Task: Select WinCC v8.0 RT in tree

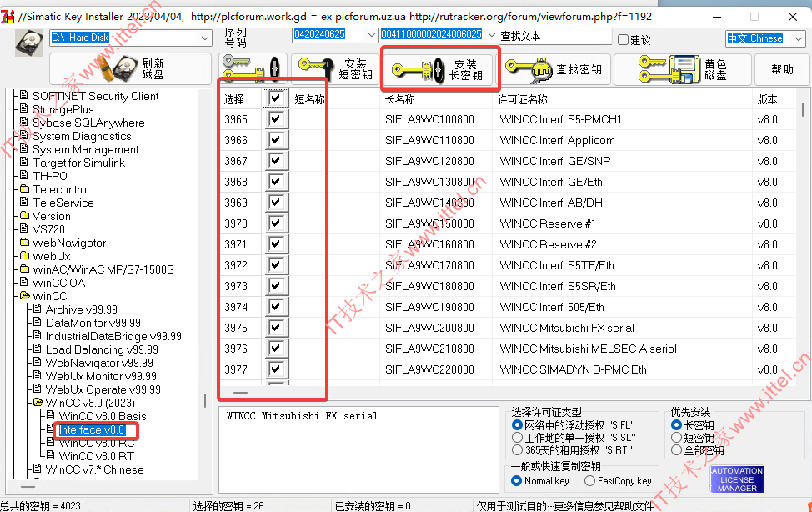Action: coord(97,457)
